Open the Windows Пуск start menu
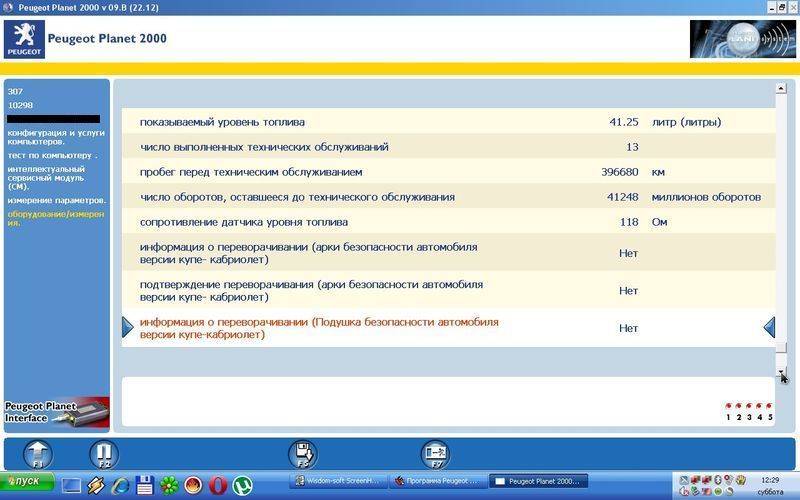 click(x=28, y=485)
